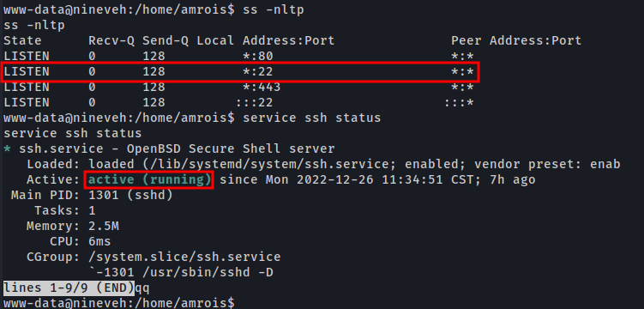The width and height of the screenshot is (644, 309).
Task: Click the '/usr/sbin/sshd -D' process line
Action: click(181, 272)
